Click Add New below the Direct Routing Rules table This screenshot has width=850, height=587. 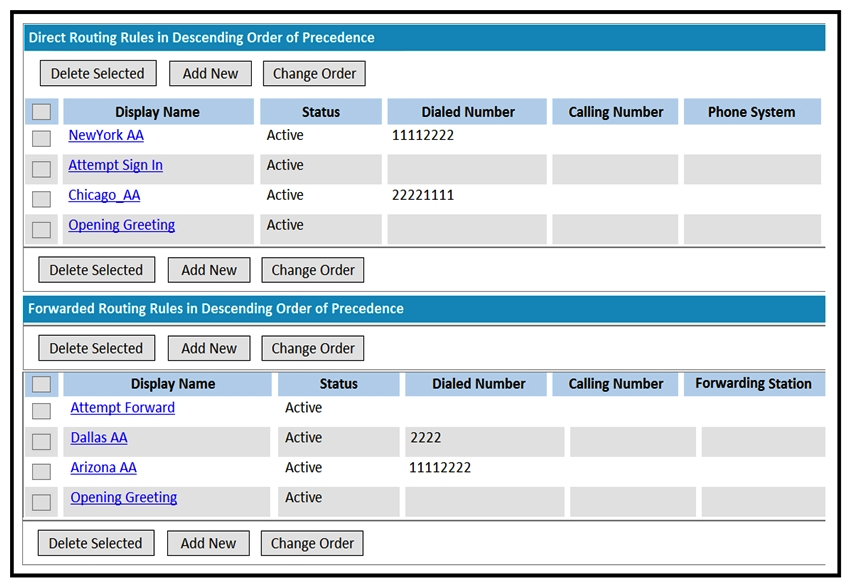pos(209,270)
